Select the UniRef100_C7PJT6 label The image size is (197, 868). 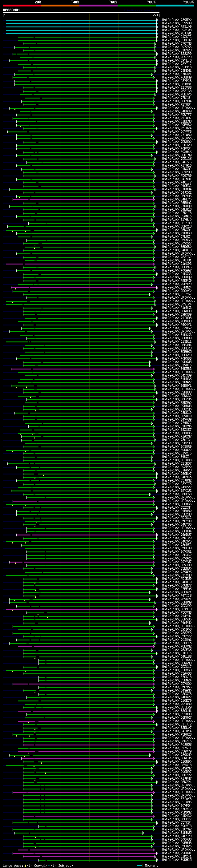click(176, 653)
